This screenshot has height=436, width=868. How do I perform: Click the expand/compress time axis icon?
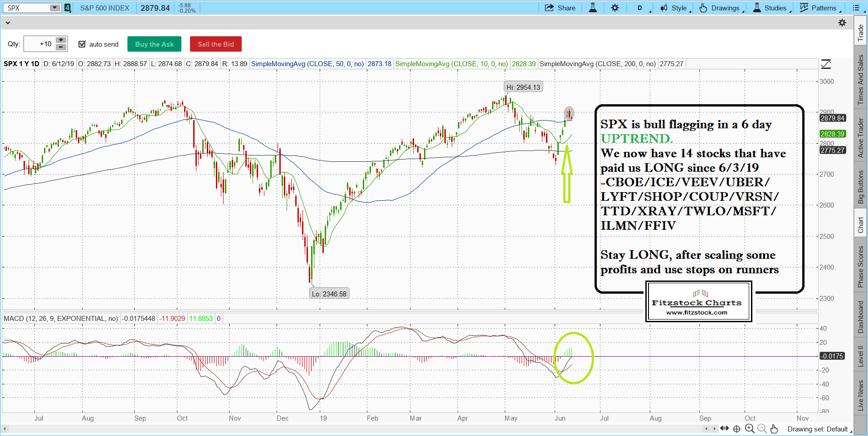coord(724,429)
